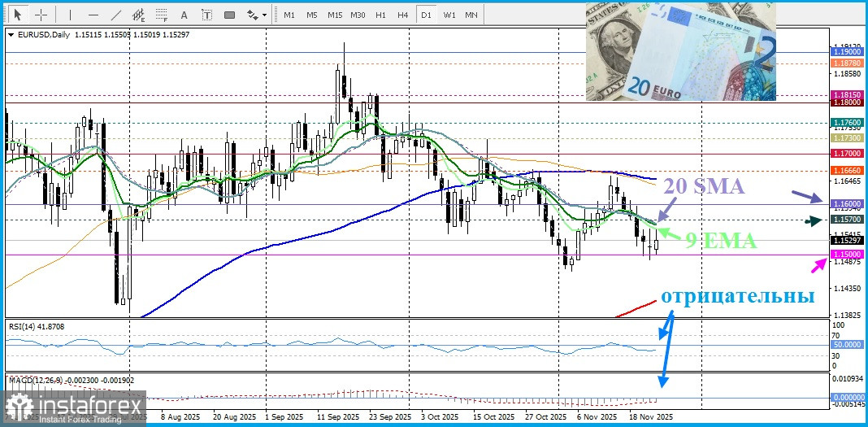
Task: Click the 1.19000 blue level label
Action: (846, 51)
